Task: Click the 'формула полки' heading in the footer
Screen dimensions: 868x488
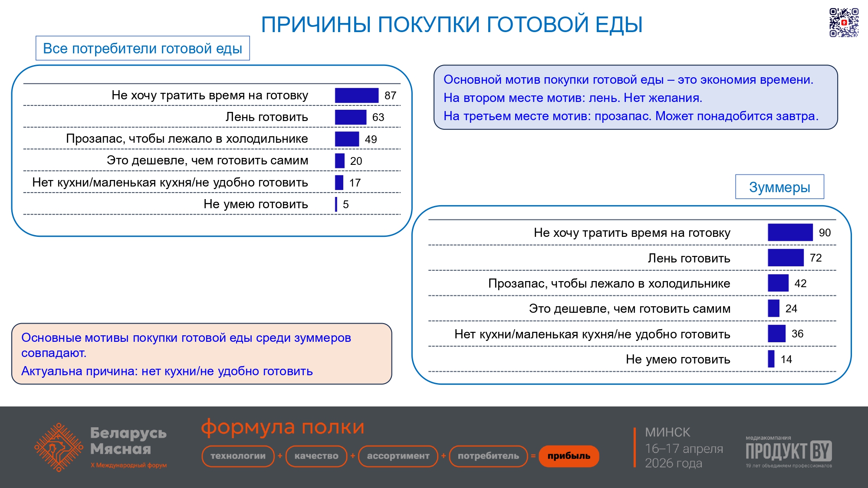Action: coord(283,427)
